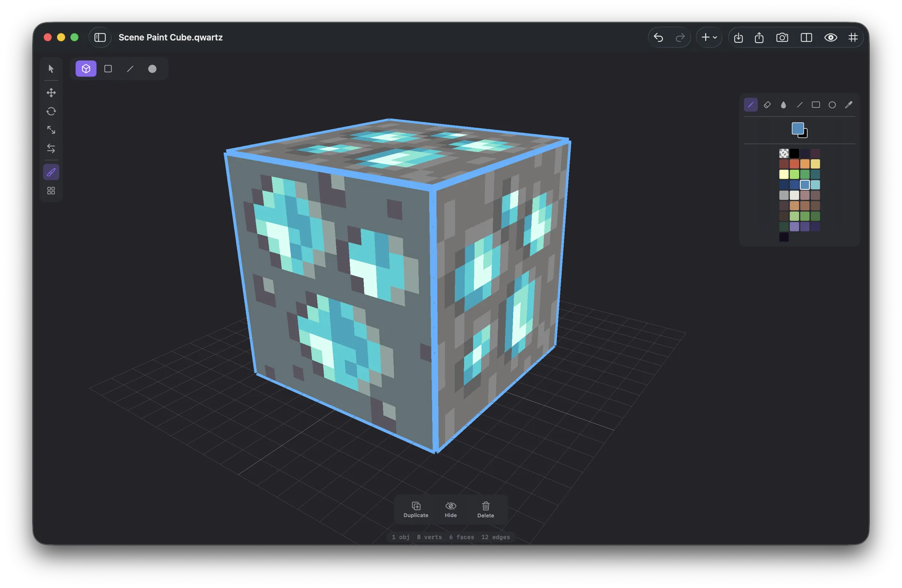Click the Scene Paint Cube.qwartz title
Image resolution: width=902 pixels, height=588 pixels.
171,38
